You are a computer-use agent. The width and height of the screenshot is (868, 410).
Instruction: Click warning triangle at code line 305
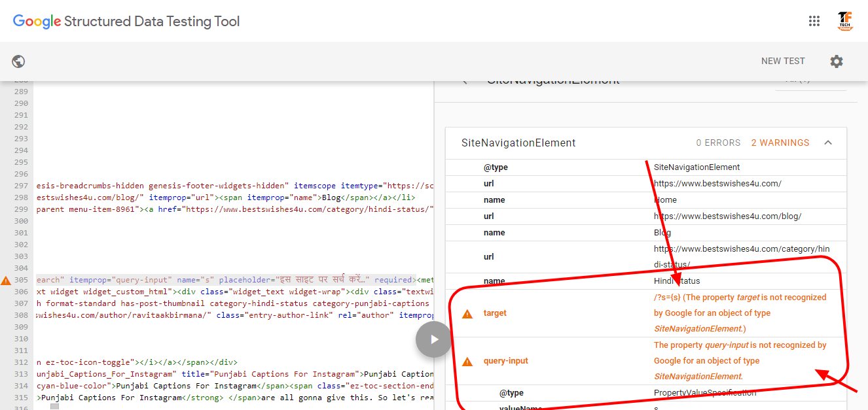[6, 281]
